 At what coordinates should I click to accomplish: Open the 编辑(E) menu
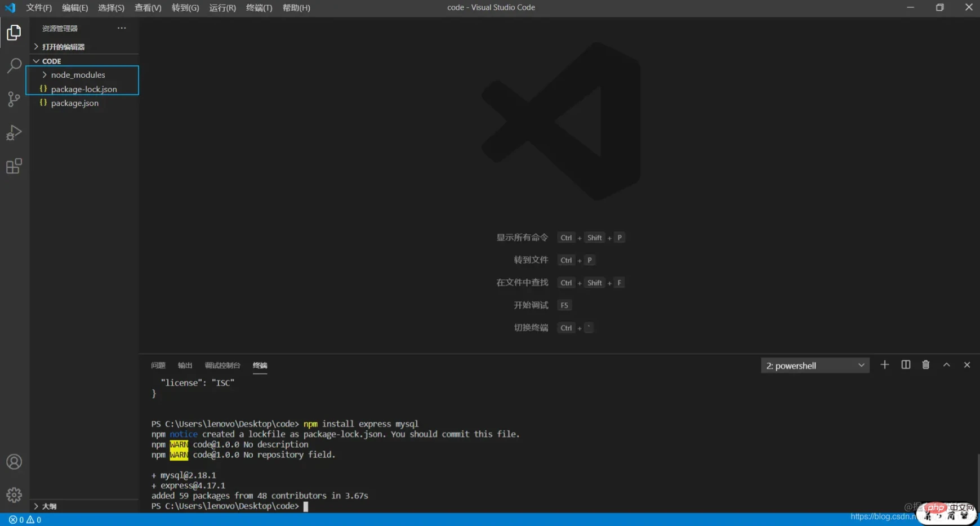click(x=75, y=8)
